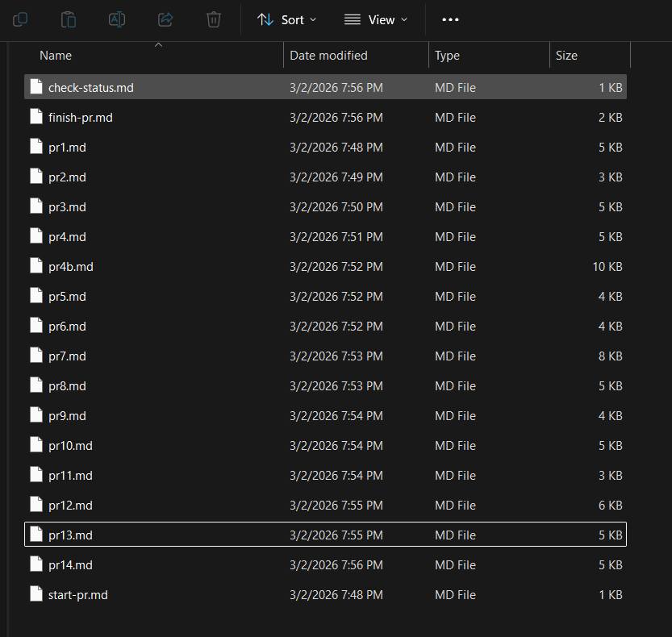This screenshot has width=672, height=637.
Task: Open the View dropdown menu
Action: 376,19
